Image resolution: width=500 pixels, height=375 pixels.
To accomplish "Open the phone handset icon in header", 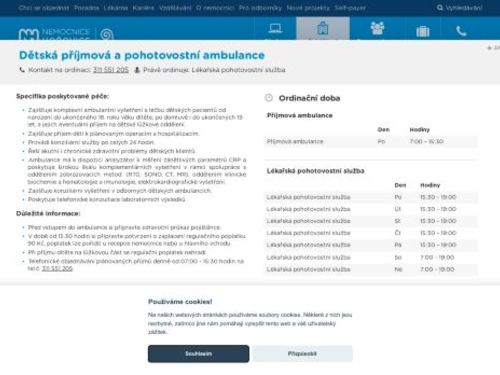I will [461, 31].
